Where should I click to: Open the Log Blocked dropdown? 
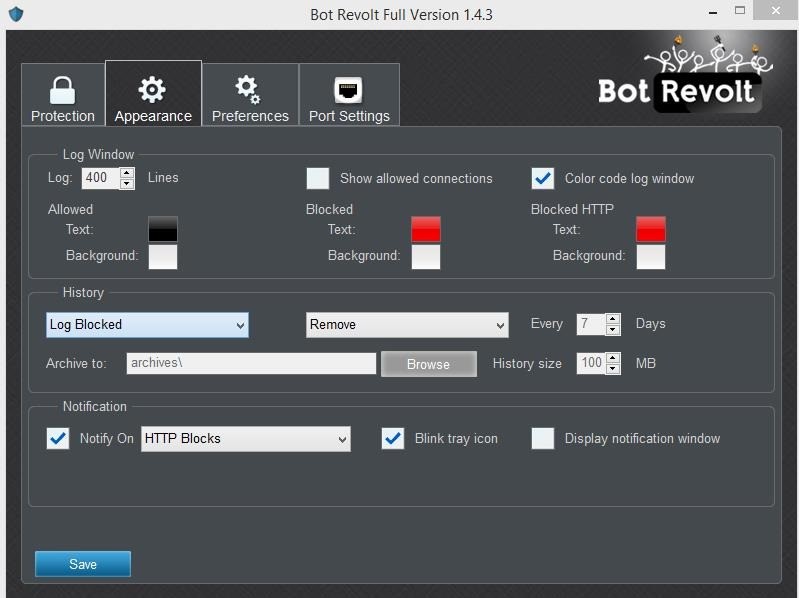point(147,325)
